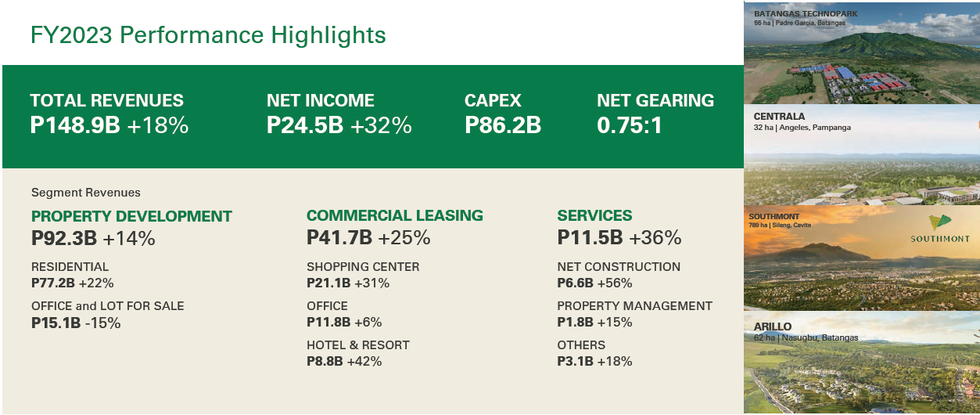Click the Net Gearing 0.75:1 ratio
This screenshot has width=980, height=415.
[630, 125]
